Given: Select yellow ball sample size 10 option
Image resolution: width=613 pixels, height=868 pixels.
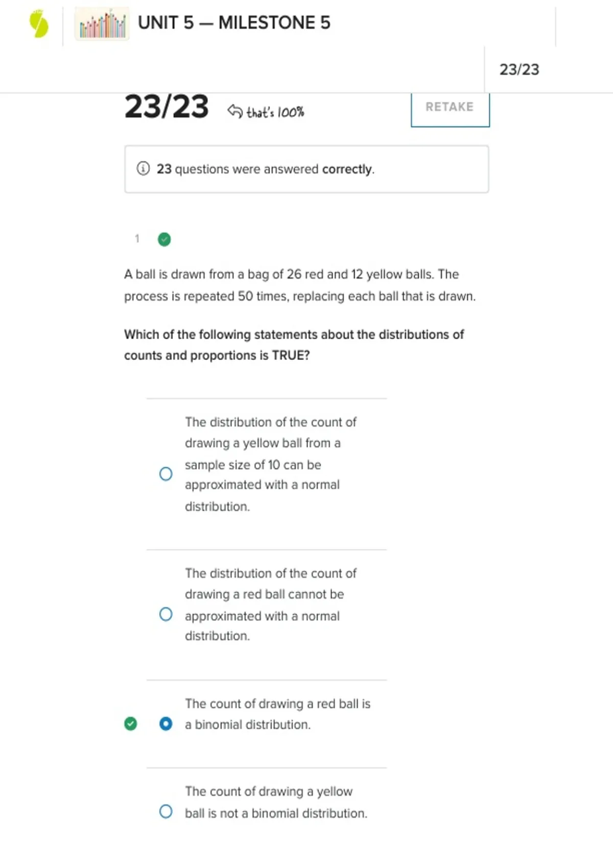Looking at the screenshot, I should point(166,474).
